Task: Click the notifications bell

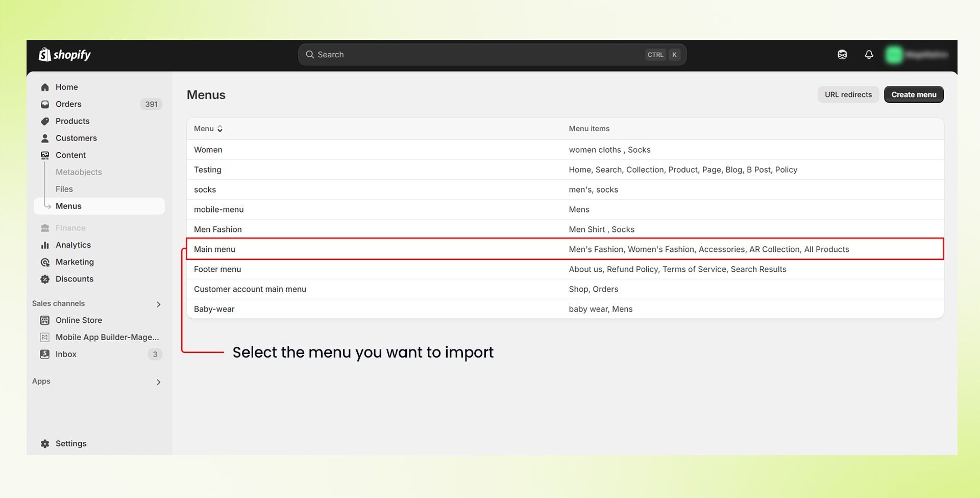Action: tap(869, 54)
